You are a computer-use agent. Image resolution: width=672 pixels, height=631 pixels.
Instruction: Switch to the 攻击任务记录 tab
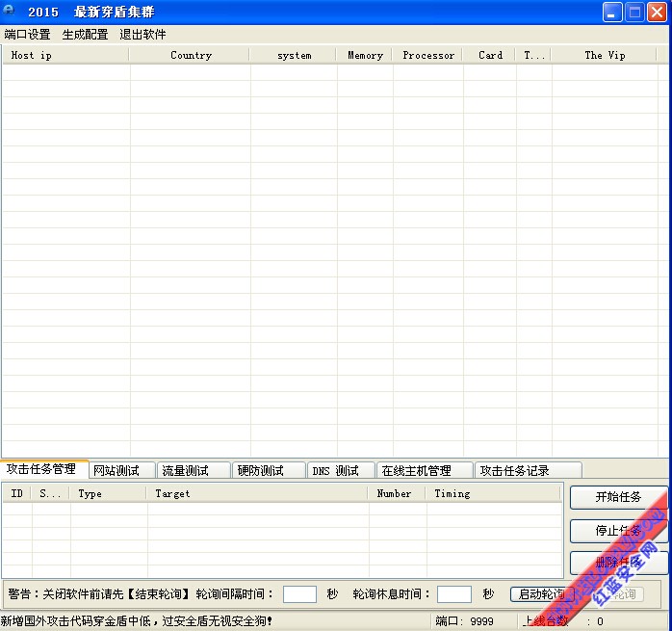coord(529,470)
